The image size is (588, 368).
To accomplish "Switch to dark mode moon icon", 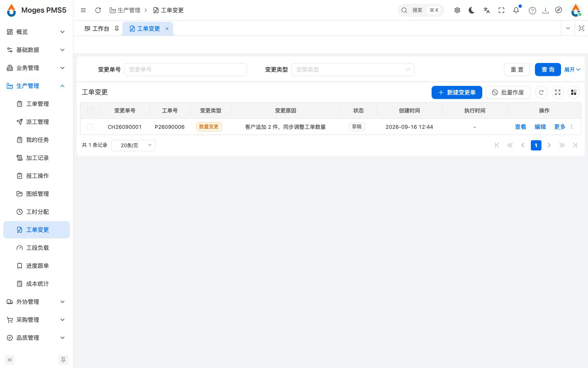I will (472, 10).
